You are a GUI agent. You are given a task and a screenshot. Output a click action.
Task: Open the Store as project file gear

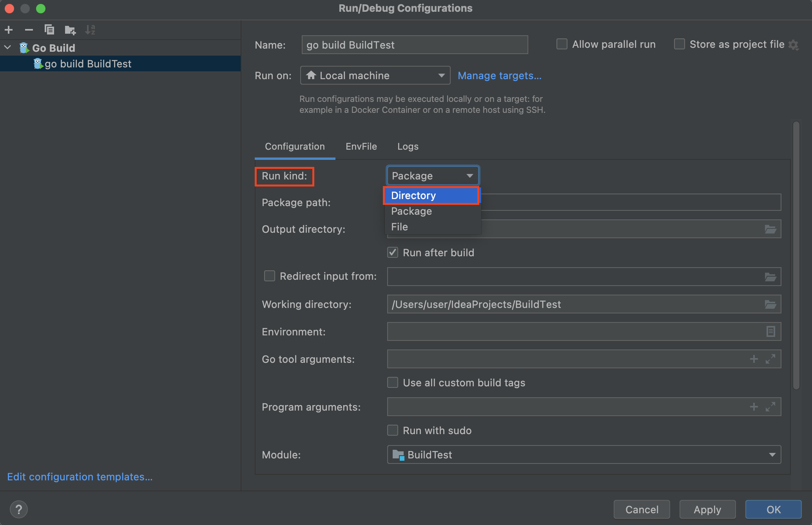tap(794, 45)
